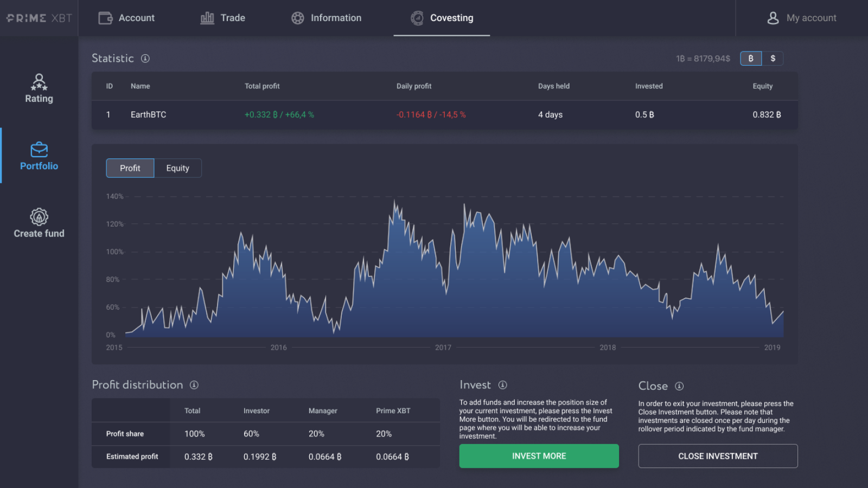Click the 2018 label on chart axis

coord(608,348)
